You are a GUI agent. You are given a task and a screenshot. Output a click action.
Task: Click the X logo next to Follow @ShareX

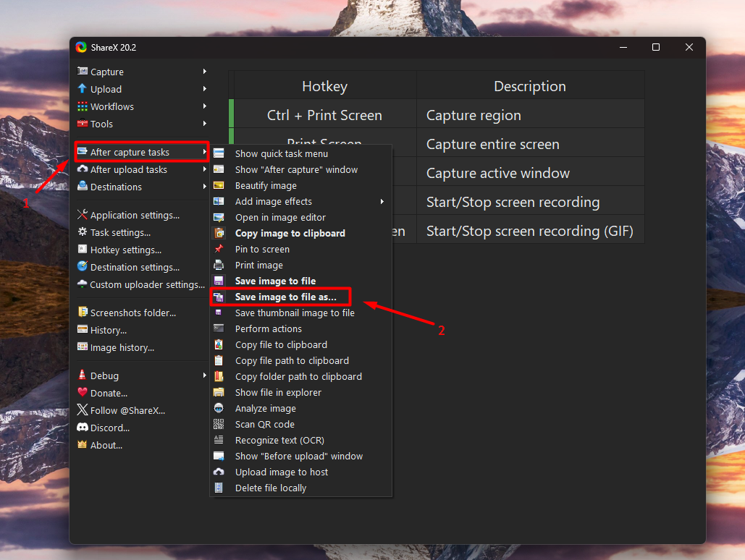[x=83, y=410]
